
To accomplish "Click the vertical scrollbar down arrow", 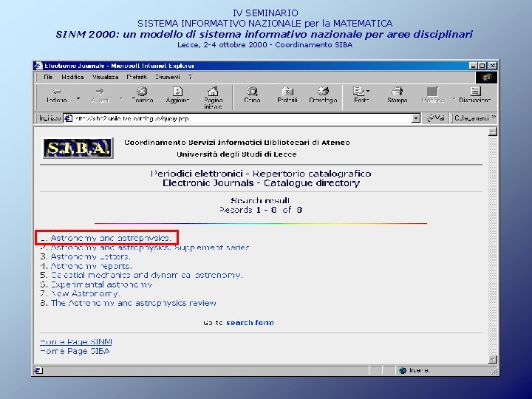I will coord(493,359).
